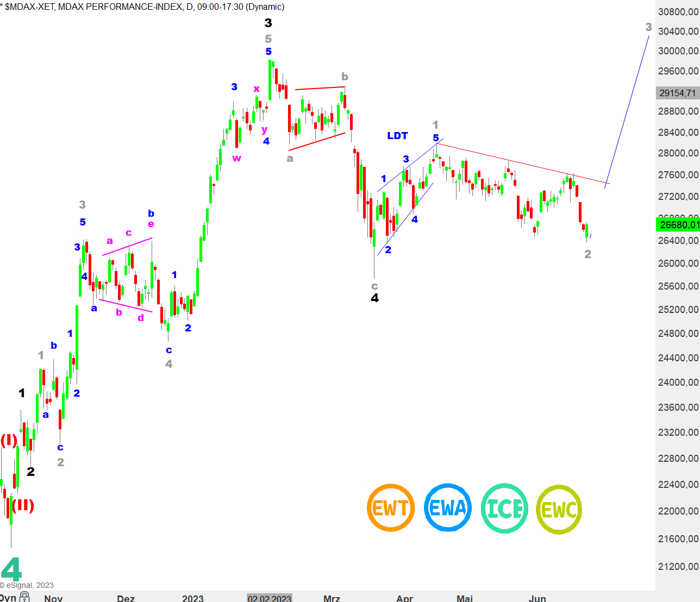Click the gray 29154,71 price marker

[677, 93]
